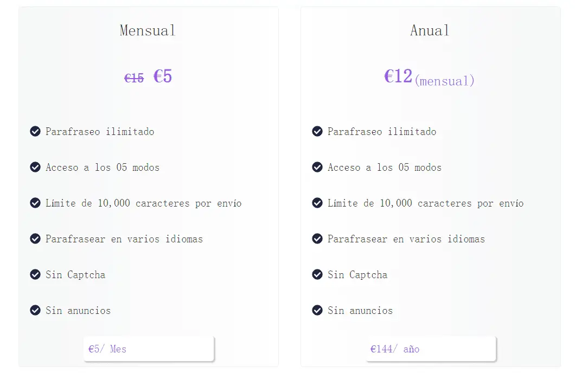
Task: Click the €12 (mensual) annual plan price
Action: (x=429, y=78)
